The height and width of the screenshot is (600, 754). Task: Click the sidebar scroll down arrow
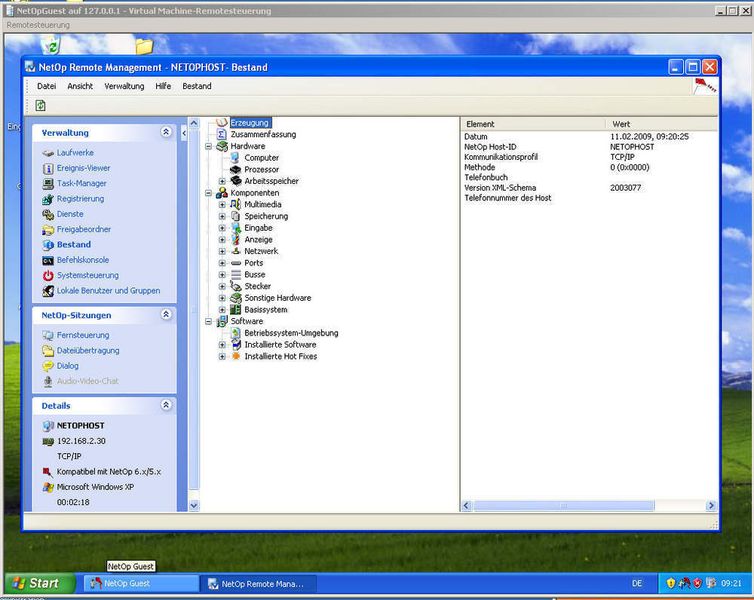(x=194, y=506)
